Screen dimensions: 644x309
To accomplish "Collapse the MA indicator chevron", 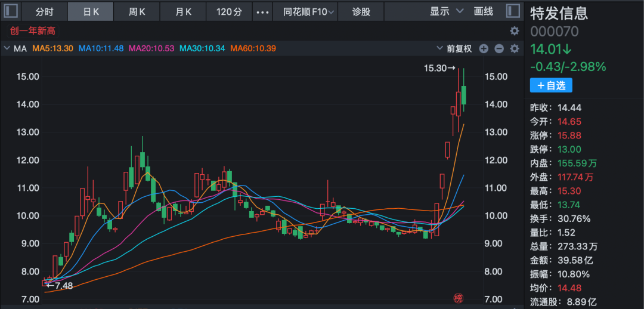I will pyautogui.click(x=7, y=48).
